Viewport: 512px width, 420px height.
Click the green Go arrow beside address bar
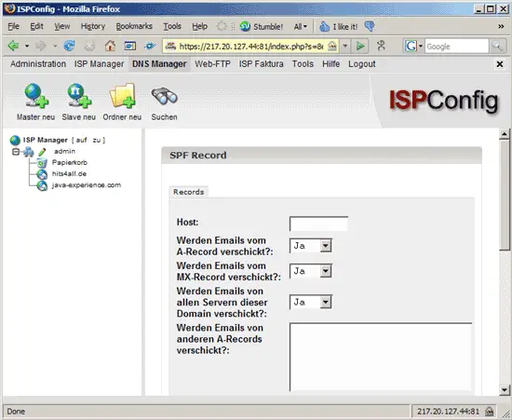360,46
